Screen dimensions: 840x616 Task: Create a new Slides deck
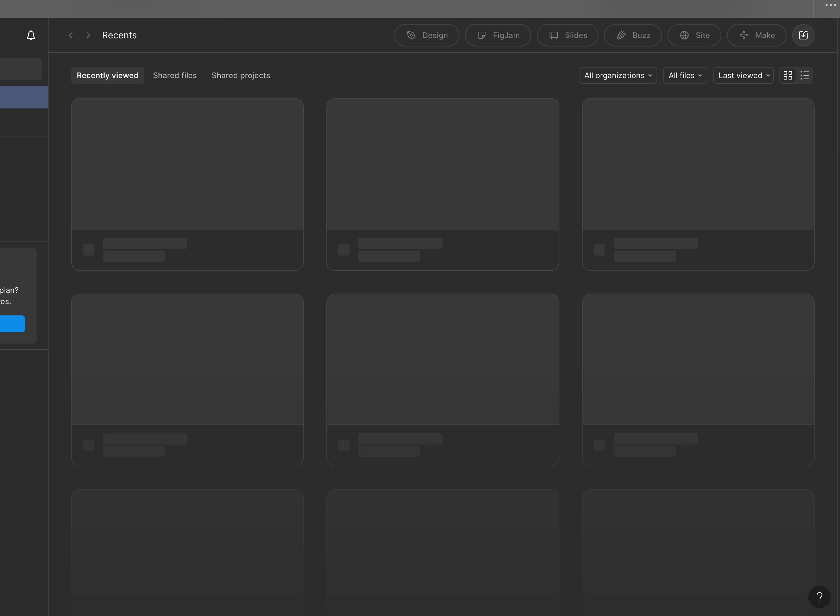567,36
